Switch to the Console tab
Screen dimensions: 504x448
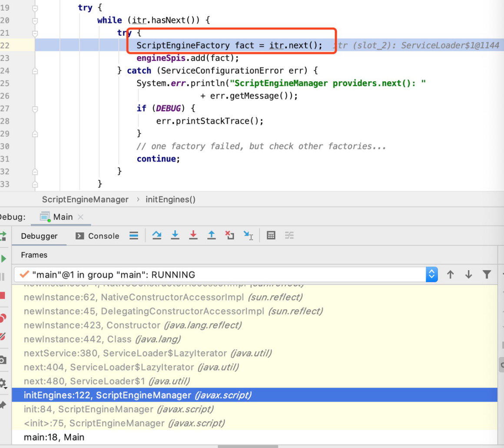click(x=97, y=236)
